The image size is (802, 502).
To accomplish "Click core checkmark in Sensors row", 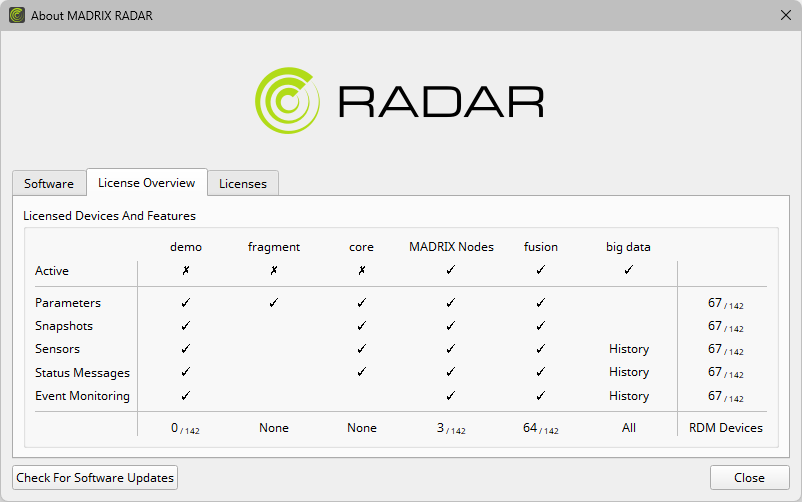I will click(362, 348).
